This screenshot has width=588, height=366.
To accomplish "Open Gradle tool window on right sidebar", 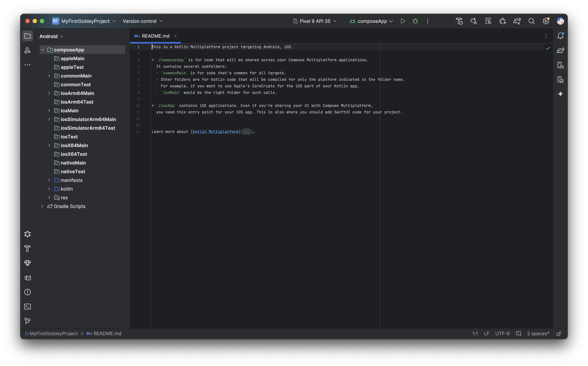I will [x=560, y=50].
